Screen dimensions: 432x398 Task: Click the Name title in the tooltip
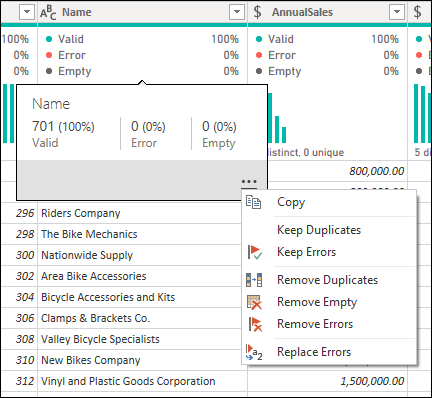pyautogui.click(x=51, y=104)
